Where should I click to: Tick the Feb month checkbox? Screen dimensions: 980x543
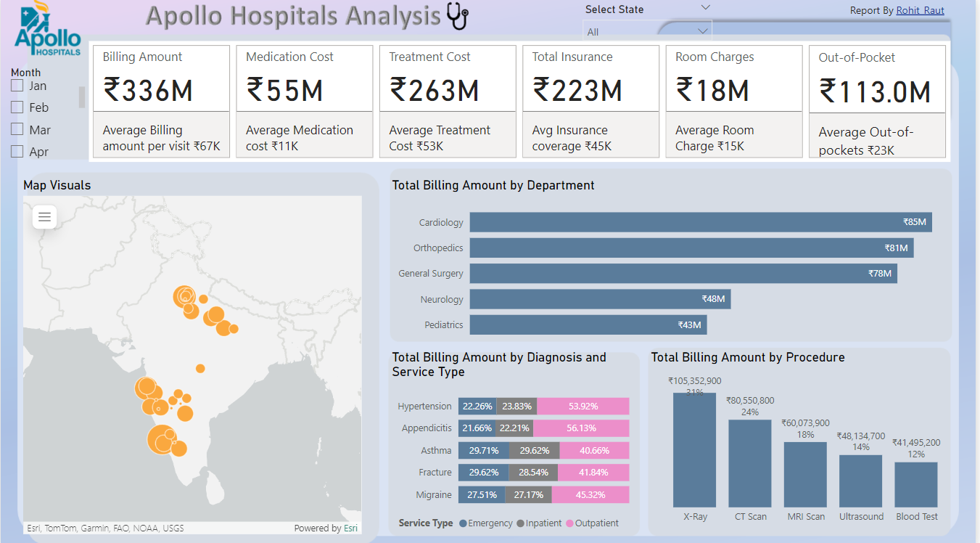pos(17,107)
